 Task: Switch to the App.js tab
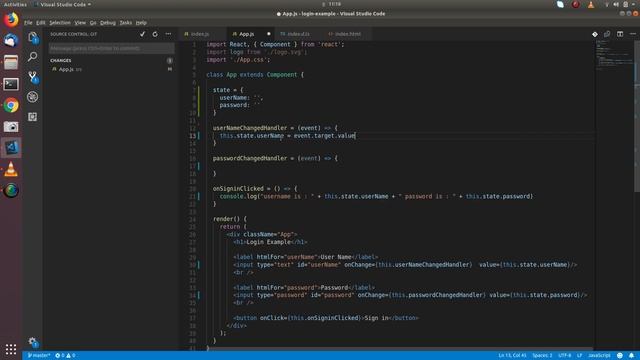pos(246,34)
